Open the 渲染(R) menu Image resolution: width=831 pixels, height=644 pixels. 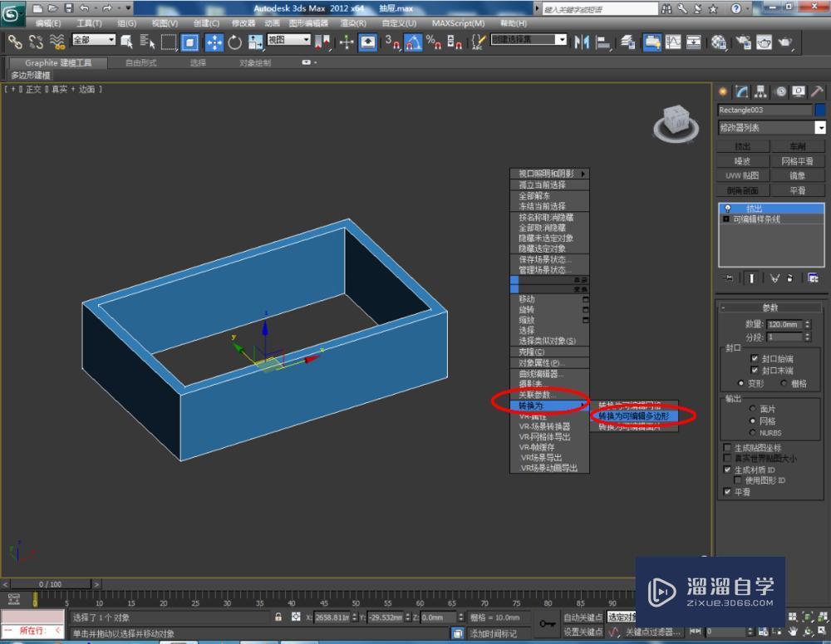tap(352, 22)
